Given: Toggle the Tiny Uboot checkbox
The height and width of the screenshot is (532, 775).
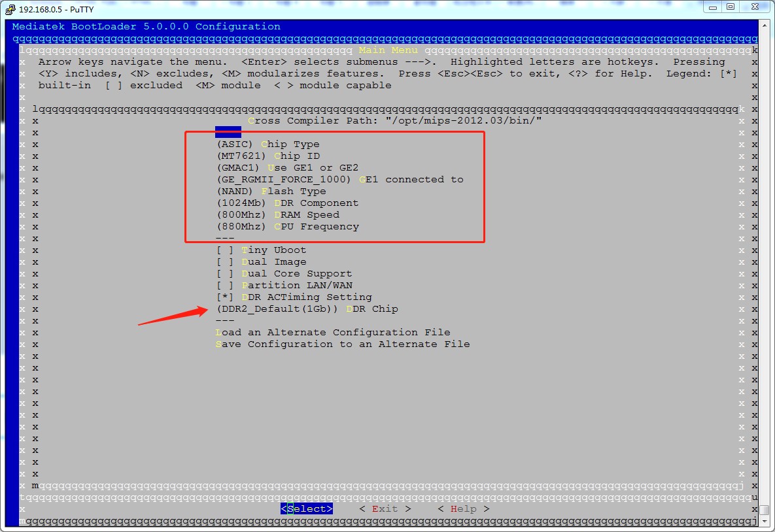Looking at the screenshot, I should [x=225, y=250].
